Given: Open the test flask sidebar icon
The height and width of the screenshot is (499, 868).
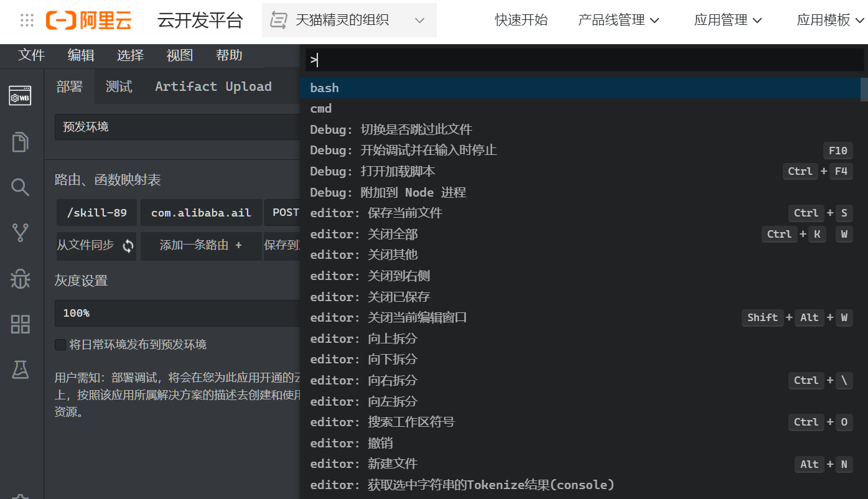Looking at the screenshot, I should (20, 370).
